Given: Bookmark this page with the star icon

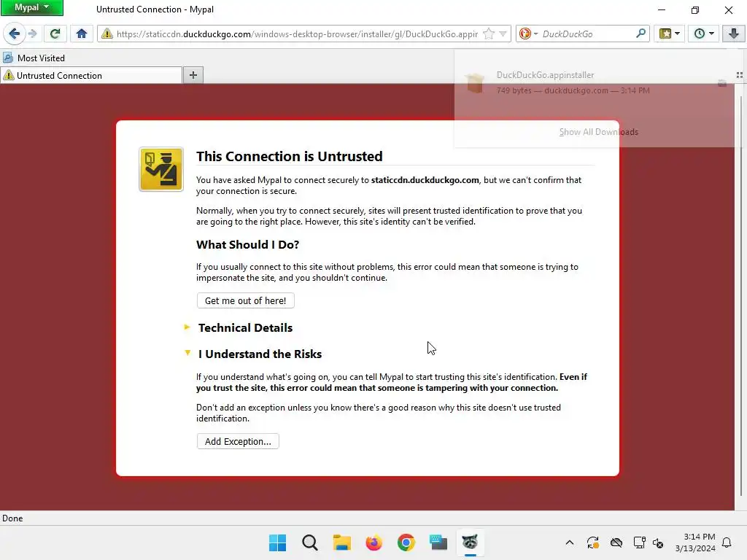Looking at the screenshot, I should coord(488,34).
